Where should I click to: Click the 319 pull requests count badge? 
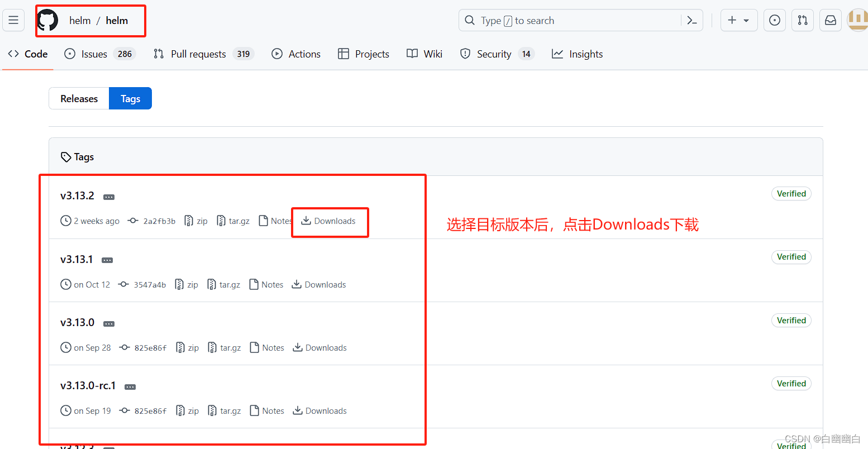(243, 54)
